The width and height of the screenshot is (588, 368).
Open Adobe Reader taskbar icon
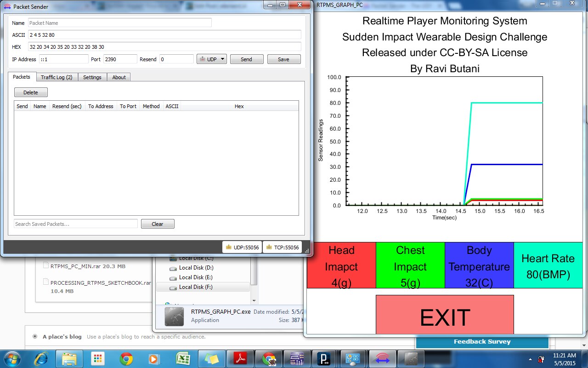(241, 359)
